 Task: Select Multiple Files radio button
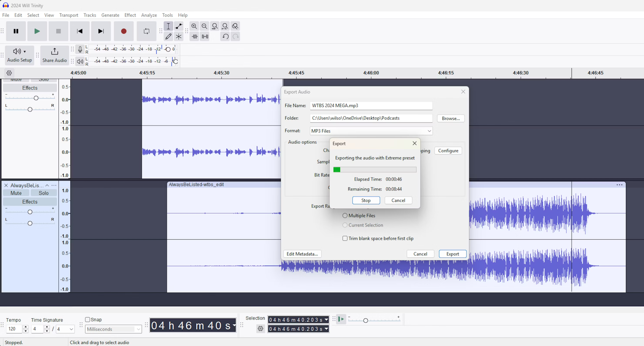(345, 215)
